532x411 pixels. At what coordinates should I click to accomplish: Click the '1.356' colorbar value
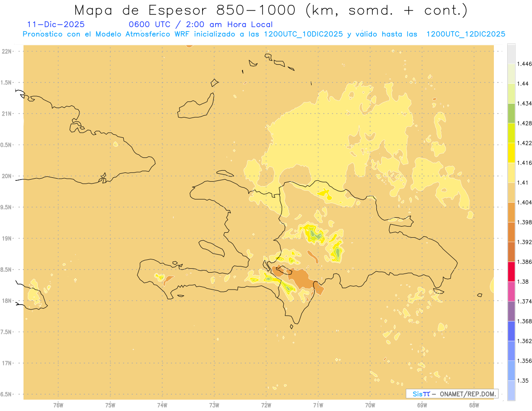(524, 361)
